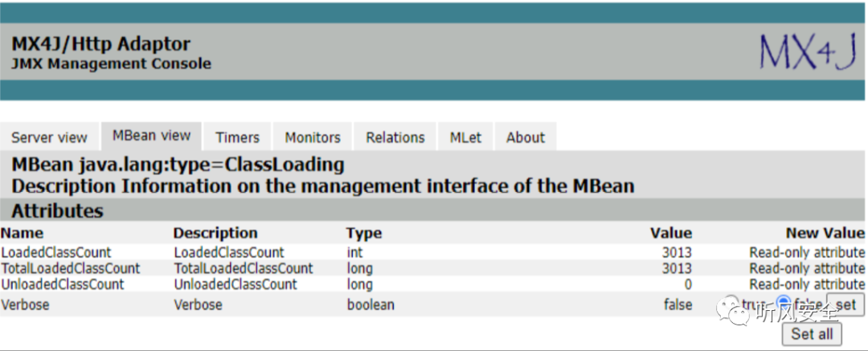Click the Verbose attribute name
868x351 pixels.
point(25,304)
